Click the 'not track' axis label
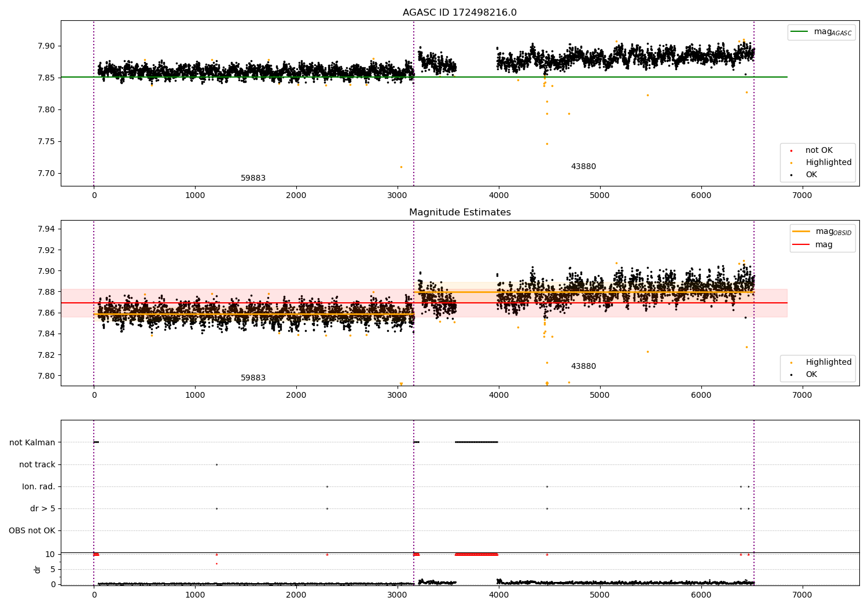The image size is (868, 608). click(x=37, y=465)
